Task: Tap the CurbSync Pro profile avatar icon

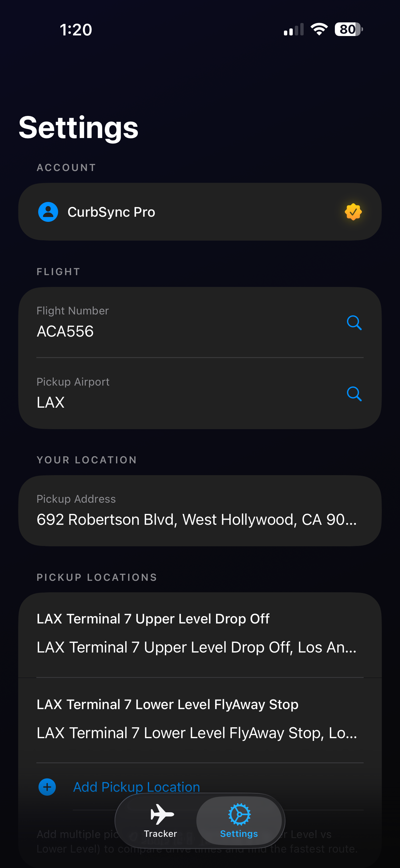Action: pyautogui.click(x=48, y=212)
